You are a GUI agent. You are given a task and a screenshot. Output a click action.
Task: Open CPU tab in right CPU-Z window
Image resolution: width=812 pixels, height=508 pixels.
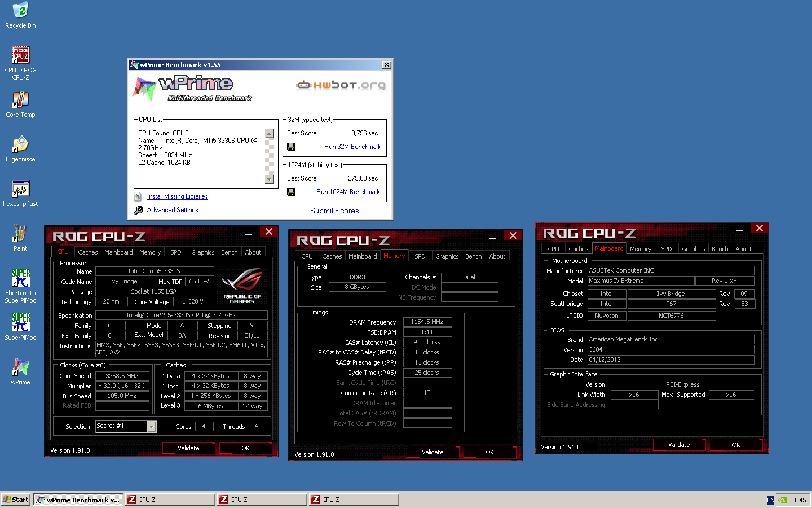554,249
